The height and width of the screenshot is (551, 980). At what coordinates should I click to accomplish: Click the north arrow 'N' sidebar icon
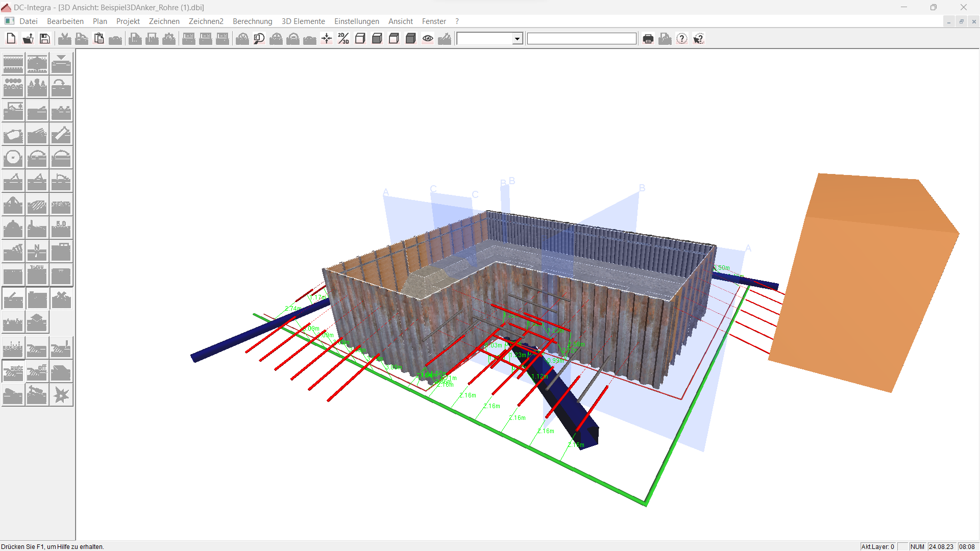pos(37,252)
